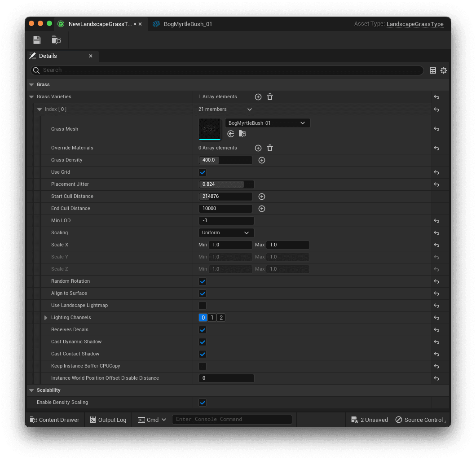Open the Details panel settings gear
Viewport: 476px width, 460px height.
click(444, 70)
